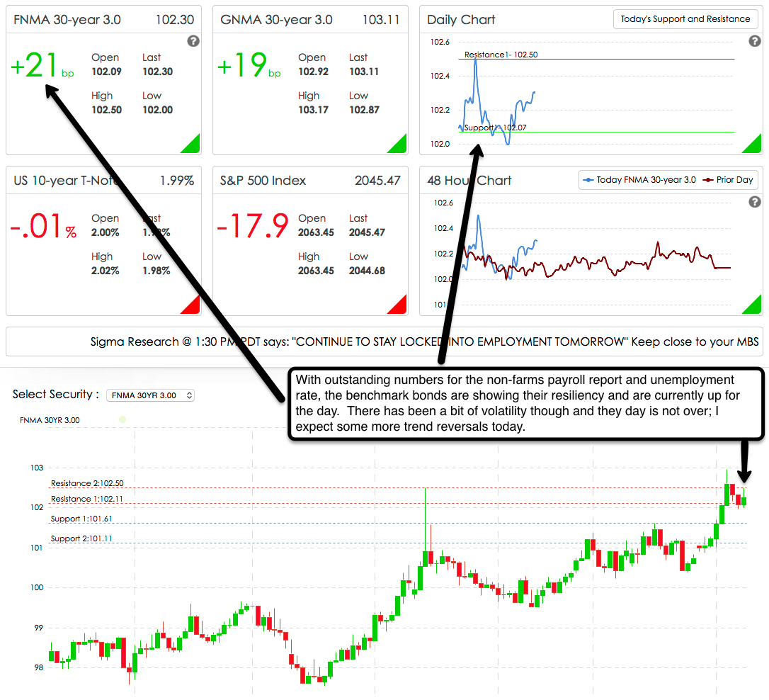Click the Support 1:101.61 line label
Image resolution: width=769 pixels, height=700 pixels.
click(x=82, y=518)
